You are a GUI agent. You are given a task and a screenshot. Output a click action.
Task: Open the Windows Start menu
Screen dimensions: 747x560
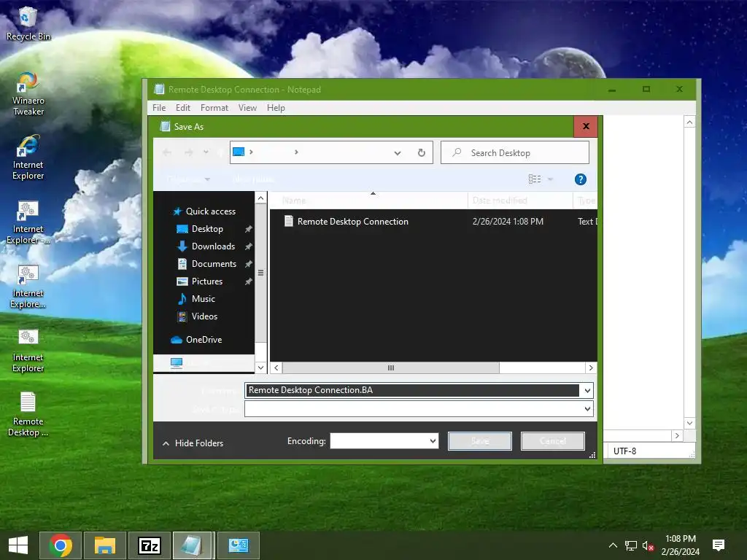click(18, 545)
